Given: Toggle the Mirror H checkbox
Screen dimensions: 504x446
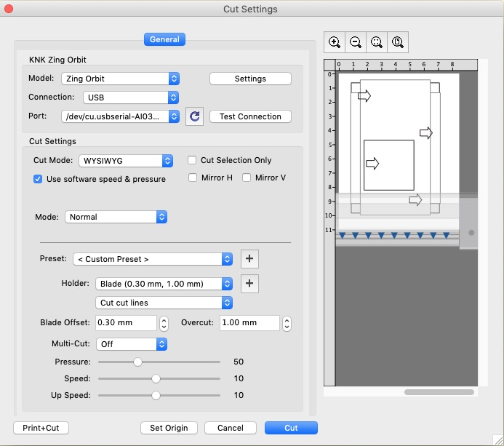Looking at the screenshot, I should click(193, 178).
